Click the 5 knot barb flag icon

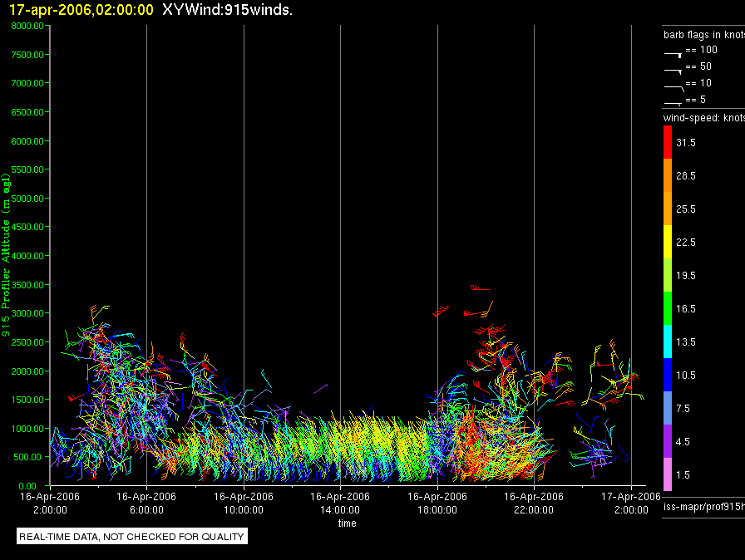pyautogui.click(x=673, y=103)
